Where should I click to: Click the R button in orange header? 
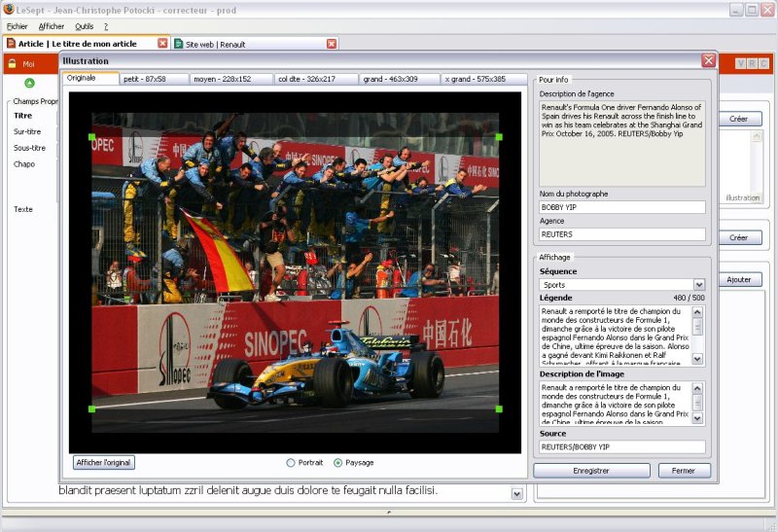click(x=752, y=63)
